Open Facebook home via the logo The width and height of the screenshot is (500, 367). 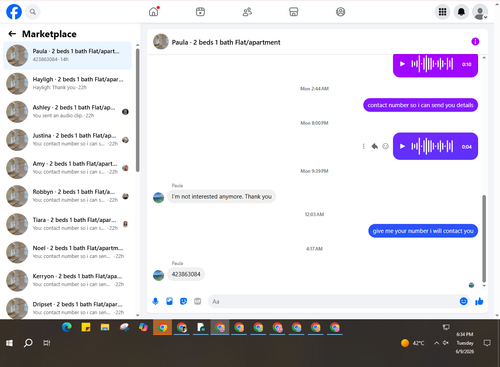[14, 12]
